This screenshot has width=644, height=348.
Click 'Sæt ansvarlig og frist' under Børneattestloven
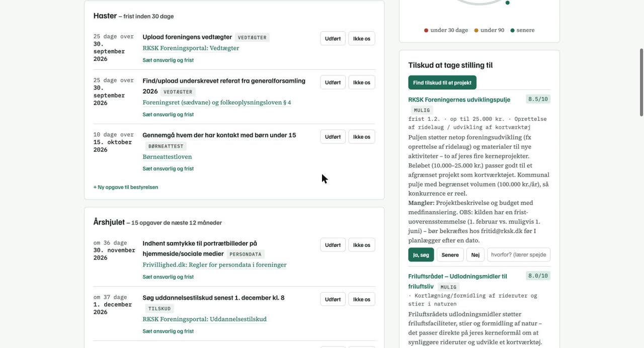168,169
